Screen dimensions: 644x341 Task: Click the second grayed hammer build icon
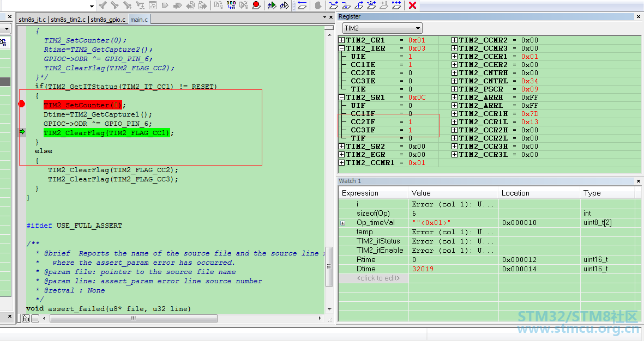click(x=115, y=5)
